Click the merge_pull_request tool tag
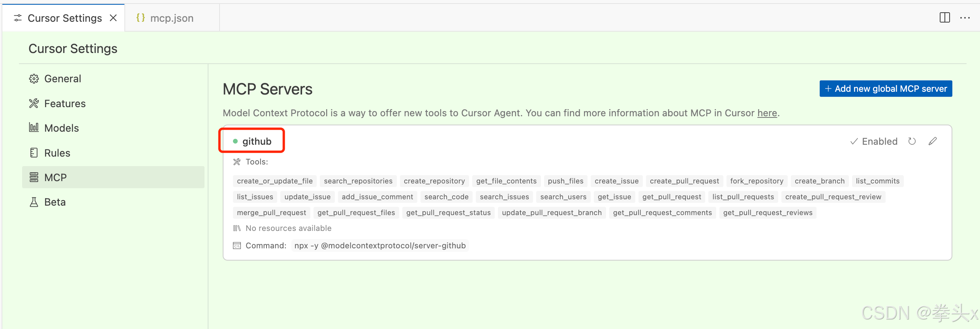 click(x=272, y=213)
